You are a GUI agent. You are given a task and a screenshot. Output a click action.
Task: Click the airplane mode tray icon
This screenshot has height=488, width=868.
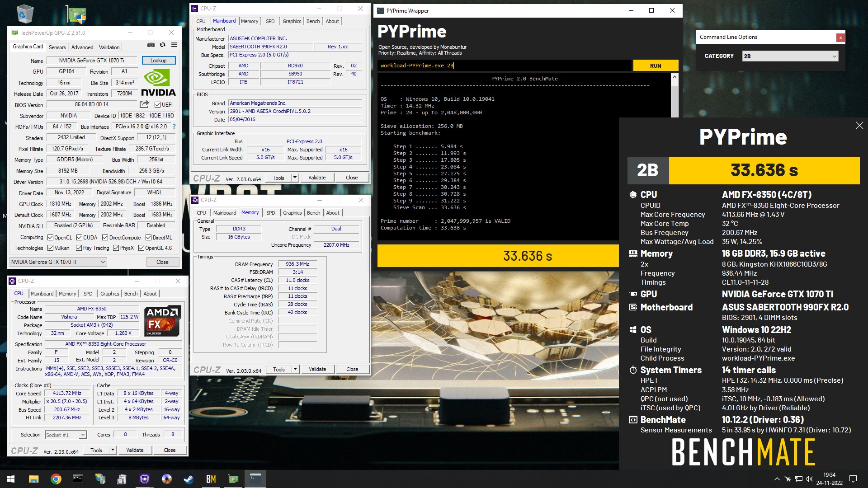(788, 479)
